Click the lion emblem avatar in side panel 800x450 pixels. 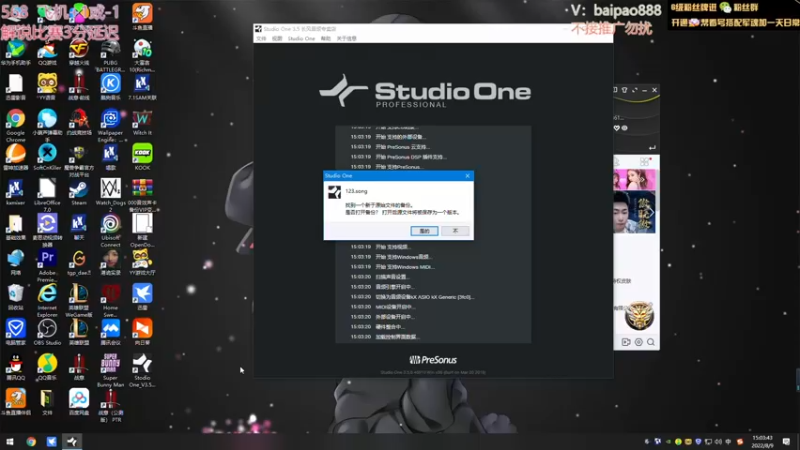pyautogui.click(x=639, y=316)
